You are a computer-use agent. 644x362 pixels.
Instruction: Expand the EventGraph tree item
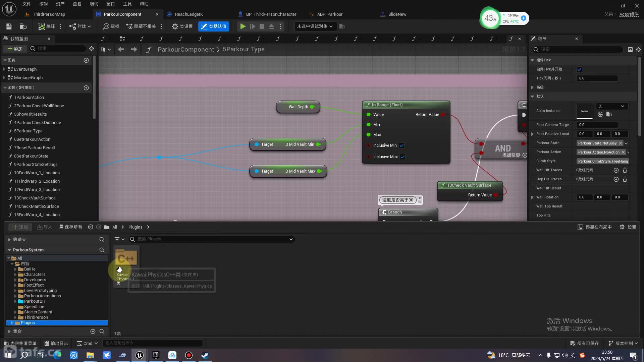4,69
